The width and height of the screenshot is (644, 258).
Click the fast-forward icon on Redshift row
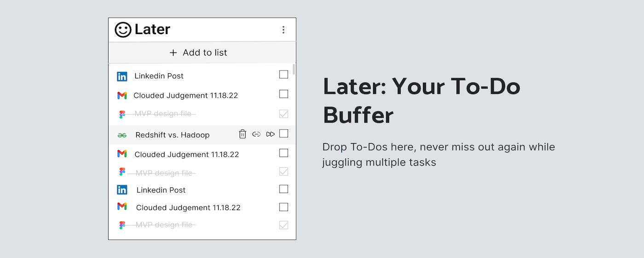coord(270,134)
